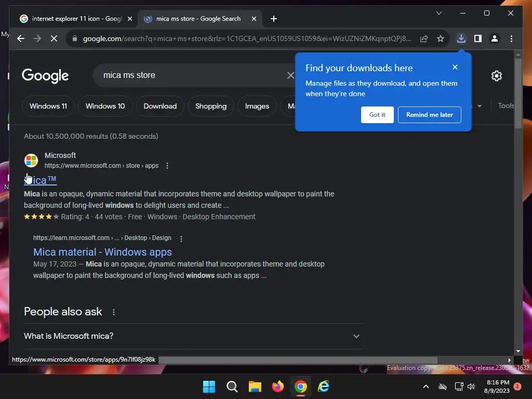Image resolution: width=532 pixels, height=399 pixels.
Task: Open Google quick settings gear
Action: click(x=496, y=76)
